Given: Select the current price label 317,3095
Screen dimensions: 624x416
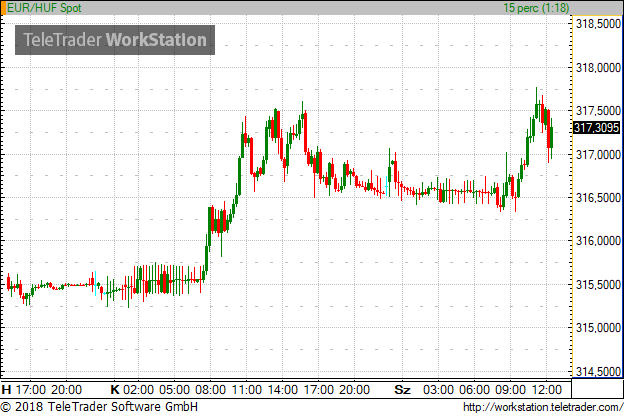Looking at the screenshot, I should (x=597, y=128).
